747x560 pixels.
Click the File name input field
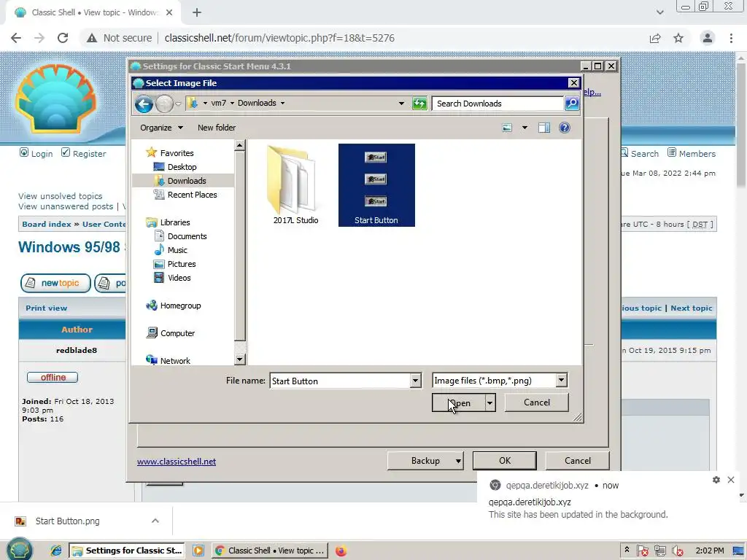pos(340,381)
